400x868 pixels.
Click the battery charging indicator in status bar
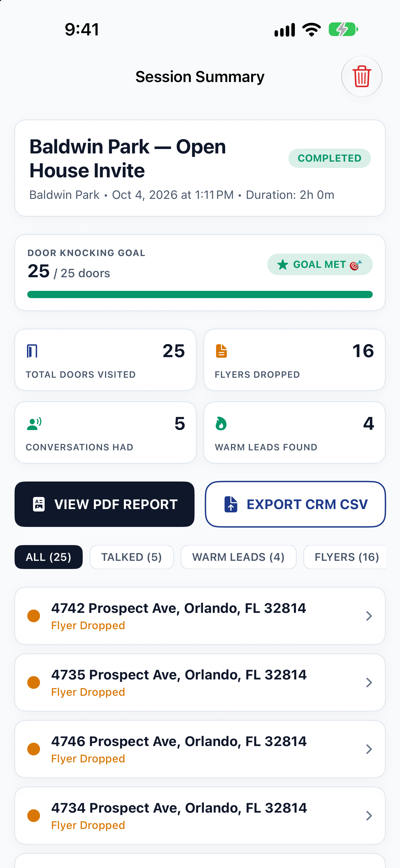(343, 30)
